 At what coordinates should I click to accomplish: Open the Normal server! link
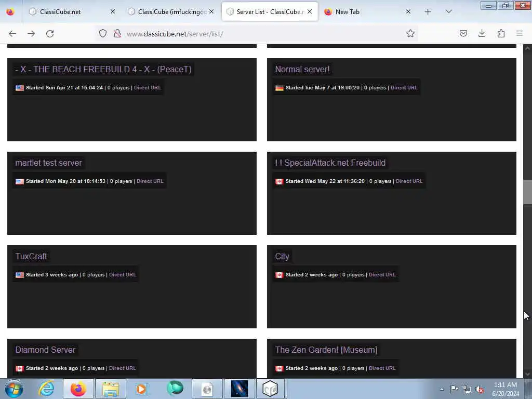[302, 69]
